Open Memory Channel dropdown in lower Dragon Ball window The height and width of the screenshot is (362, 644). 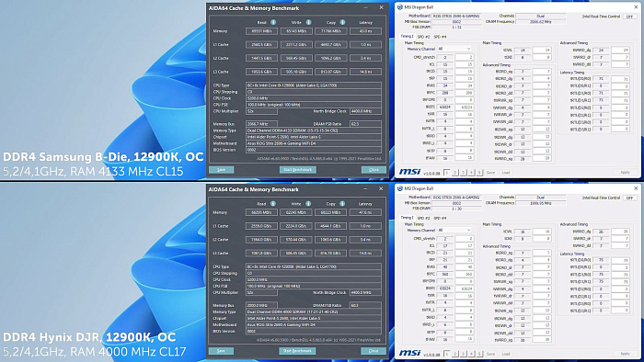tap(454, 230)
